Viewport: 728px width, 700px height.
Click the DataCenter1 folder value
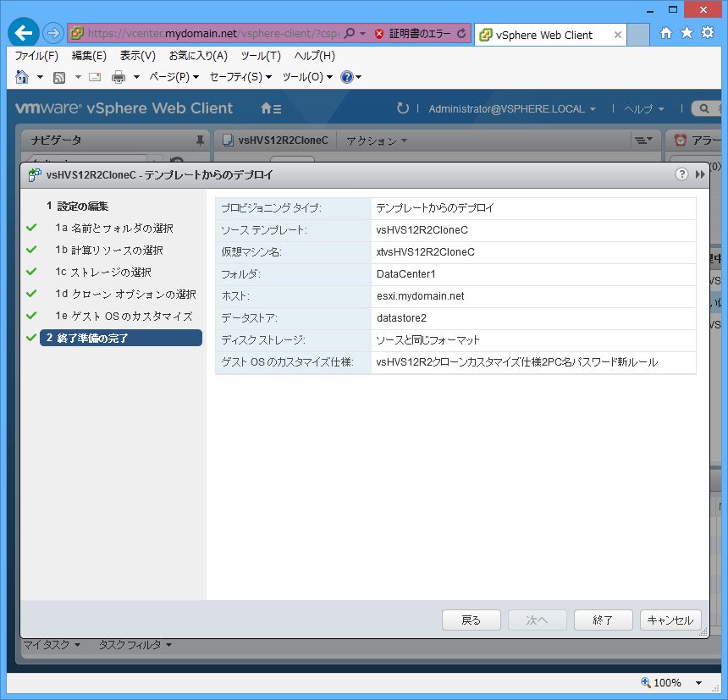pyautogui.click(x=405, y=274)
